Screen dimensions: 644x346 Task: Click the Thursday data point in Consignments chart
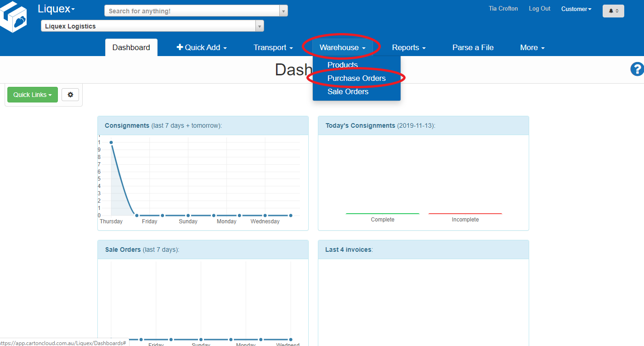click(111, 142)
